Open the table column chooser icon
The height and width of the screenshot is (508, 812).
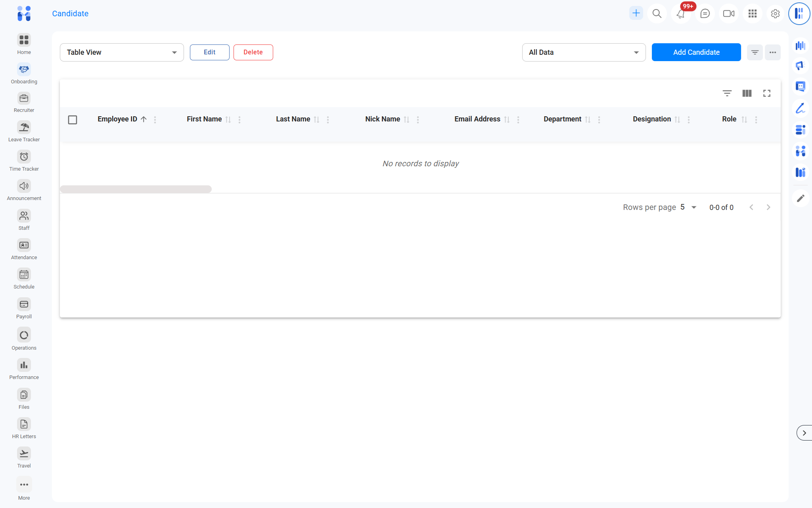click(747, 93)
